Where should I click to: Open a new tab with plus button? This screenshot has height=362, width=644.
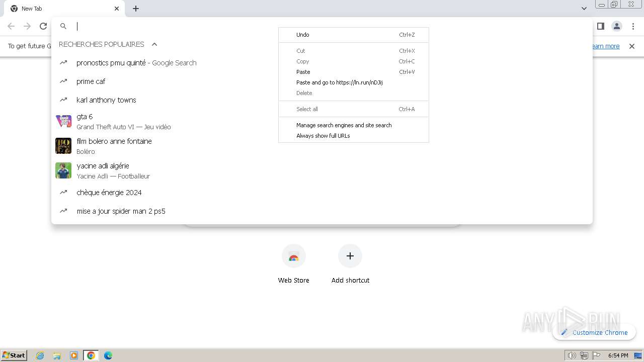tap(136, 9)
